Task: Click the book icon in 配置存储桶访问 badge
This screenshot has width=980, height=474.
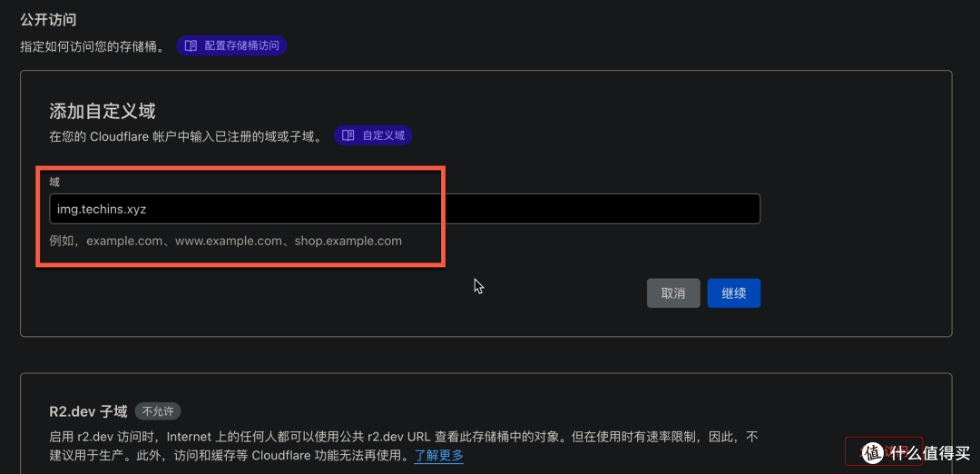Action: pos(191,45)
